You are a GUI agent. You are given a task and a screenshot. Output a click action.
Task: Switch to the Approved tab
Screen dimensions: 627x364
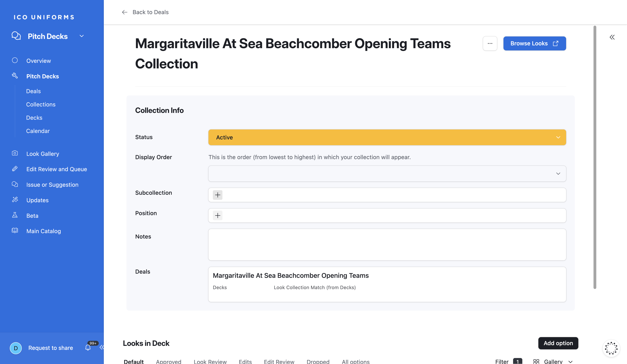click(169, 361)
